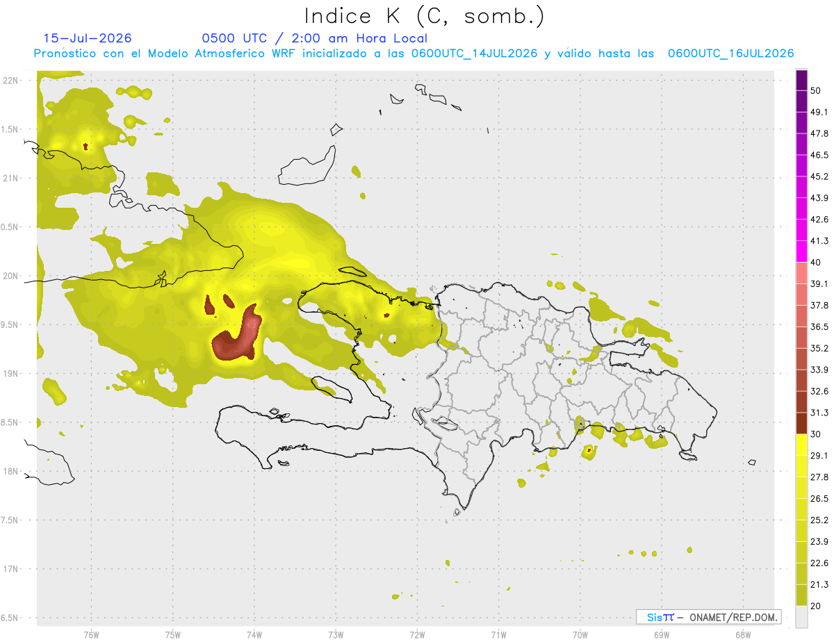Click the "0.5N" latitude tick label

click(x=10, y=227)
